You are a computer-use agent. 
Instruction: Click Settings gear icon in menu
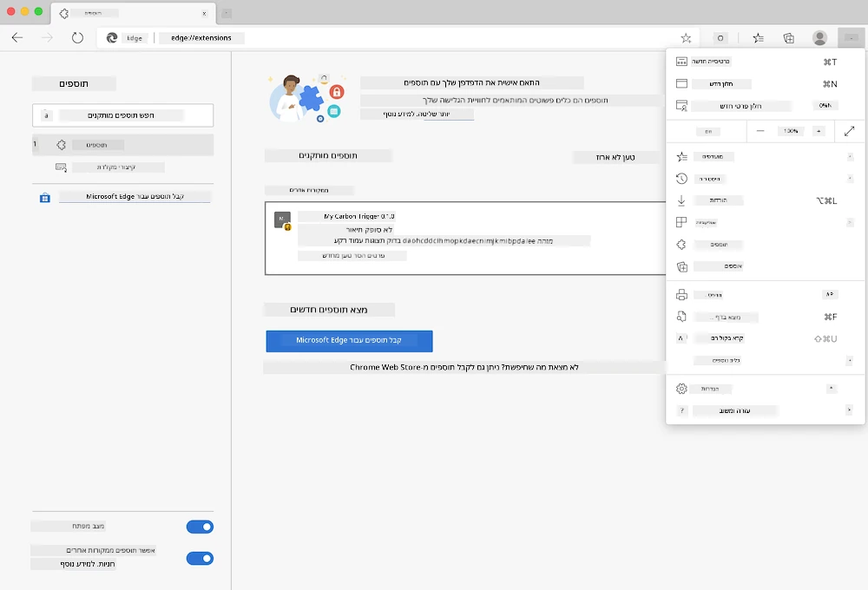681,389
